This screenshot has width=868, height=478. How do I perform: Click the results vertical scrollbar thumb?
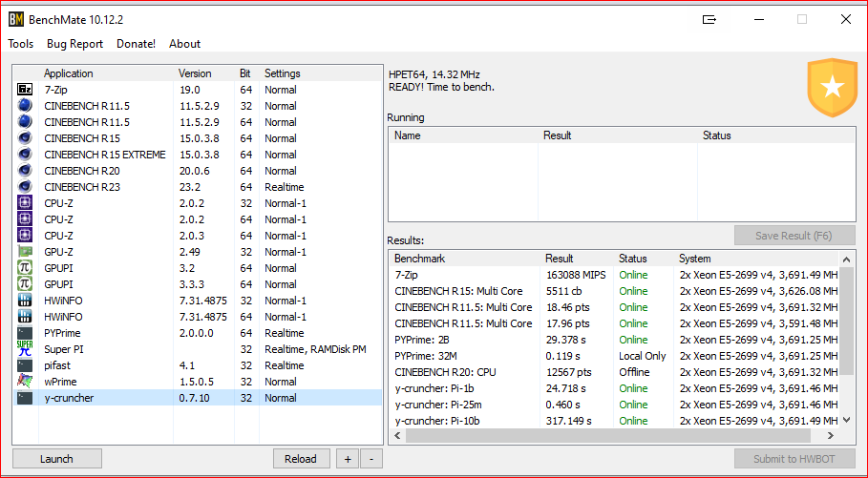(x=846, y=322)
